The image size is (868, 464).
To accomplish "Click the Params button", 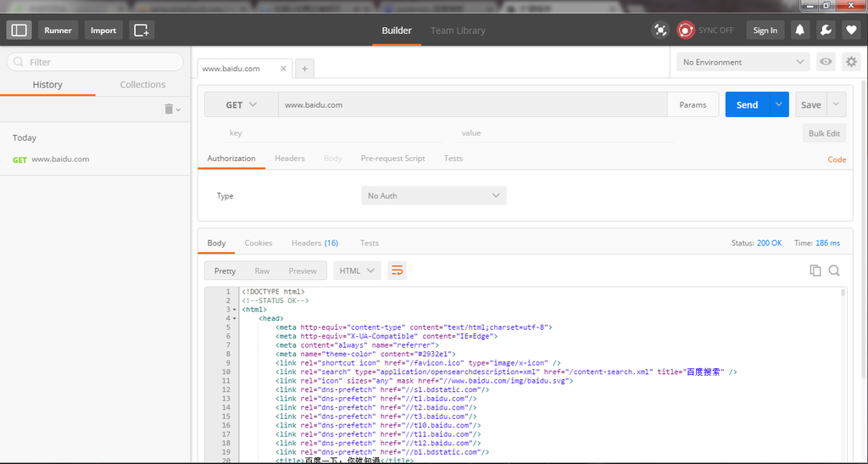I will 693,104.
